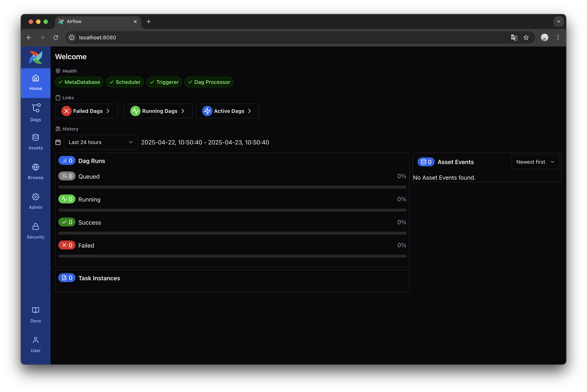Go back to previous page
The width and height of the screenshot is (587, 392).
point(29,37)
